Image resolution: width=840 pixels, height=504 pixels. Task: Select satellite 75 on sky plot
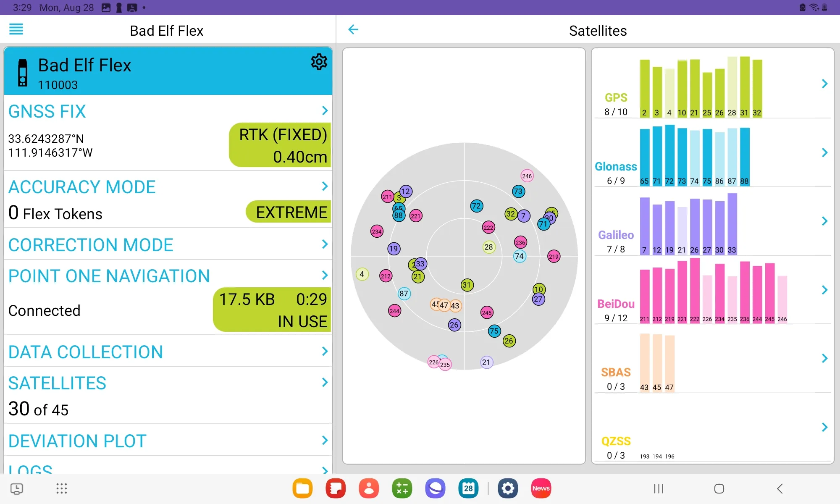[x=494, y=331]
